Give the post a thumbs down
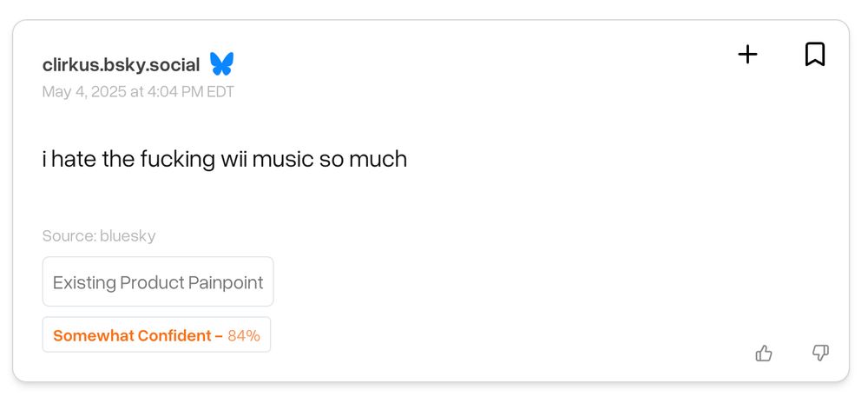868x403 pixels. (820, 353)
